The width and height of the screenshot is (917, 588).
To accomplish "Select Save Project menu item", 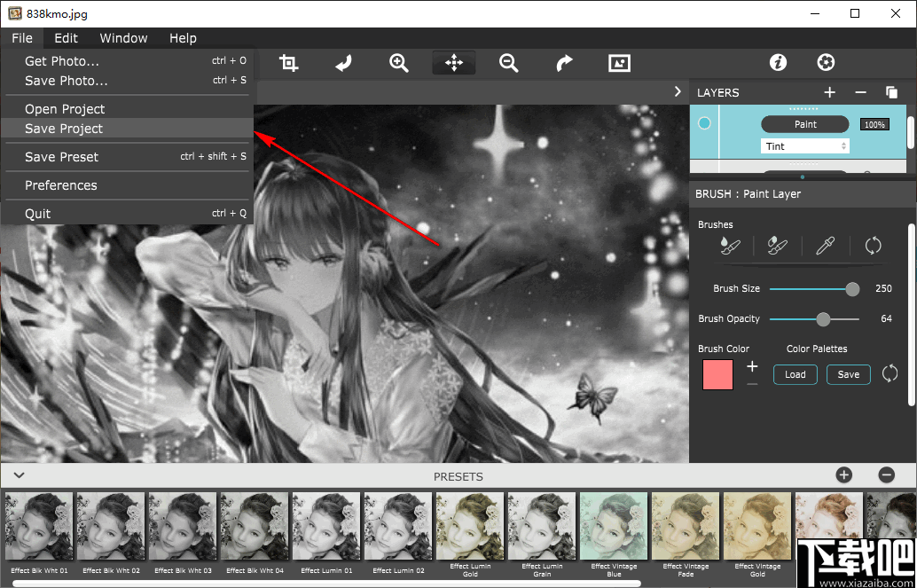I will pyautogui.click(x=127, y=129).
